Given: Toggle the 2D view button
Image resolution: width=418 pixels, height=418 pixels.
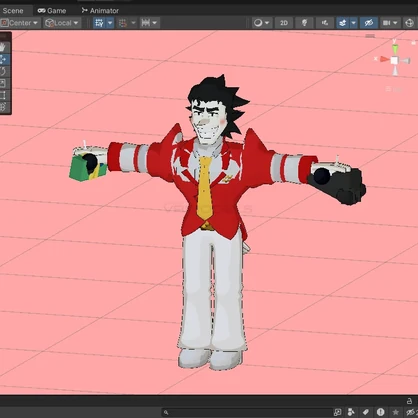Looking at the screenshot, I should tap(284, 23).
